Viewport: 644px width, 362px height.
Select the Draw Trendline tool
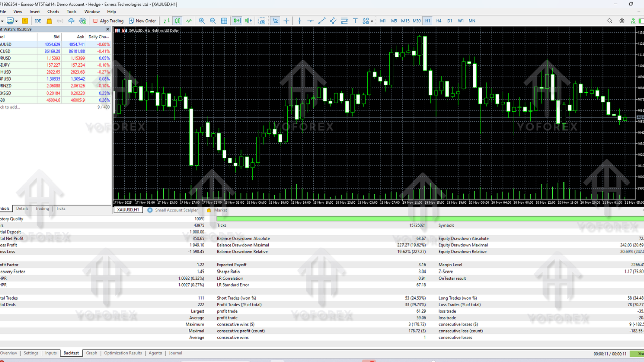click(x=322, y=21)
